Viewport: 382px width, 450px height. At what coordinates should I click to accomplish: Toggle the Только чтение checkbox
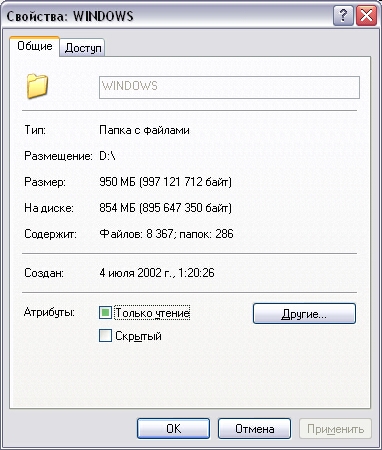point(105,313)
